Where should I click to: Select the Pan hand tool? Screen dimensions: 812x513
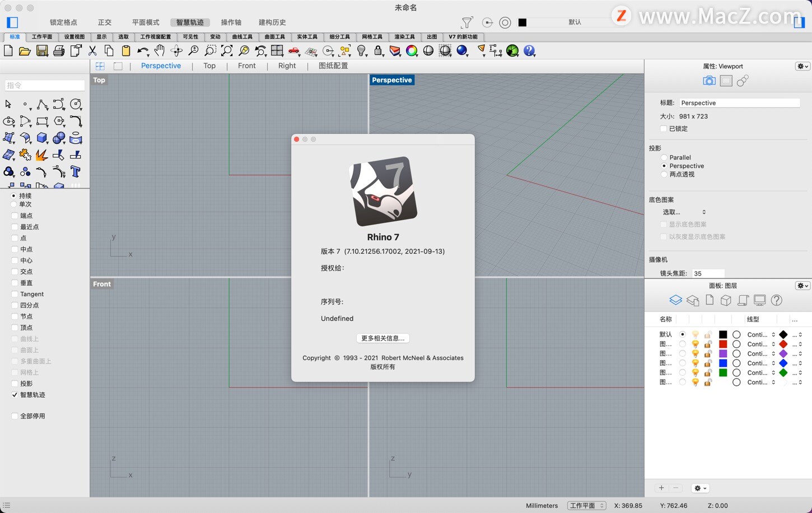160,51
